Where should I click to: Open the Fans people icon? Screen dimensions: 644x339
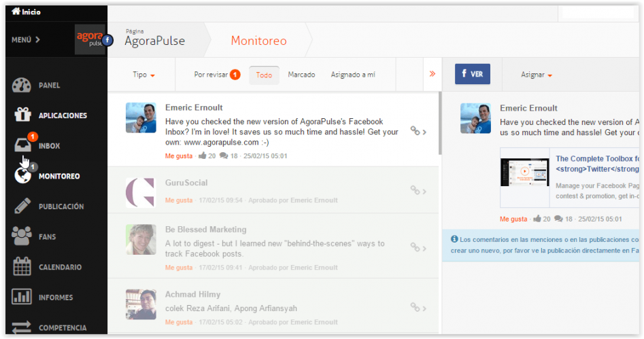21,236
